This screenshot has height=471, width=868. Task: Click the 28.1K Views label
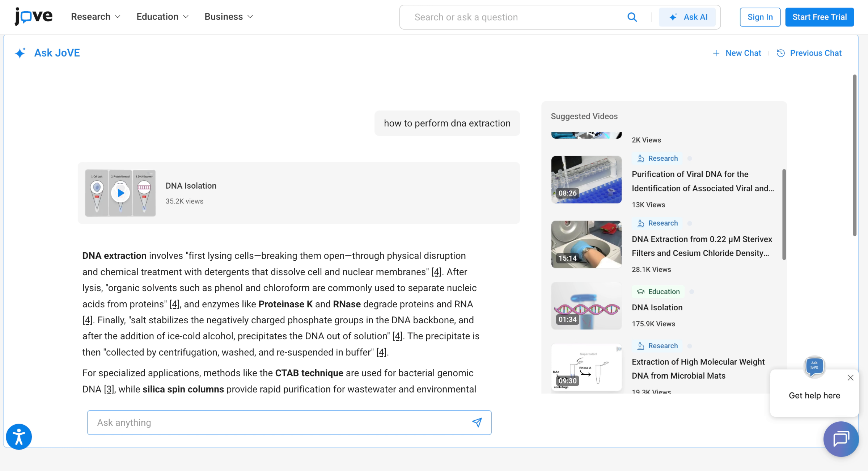(651, 269)
